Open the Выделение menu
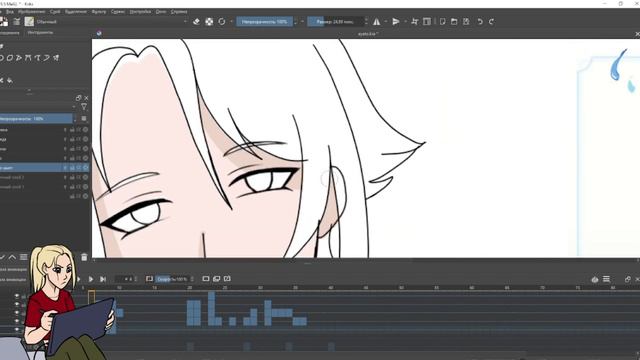The image size is (640, 360). (x=76, y=12)
